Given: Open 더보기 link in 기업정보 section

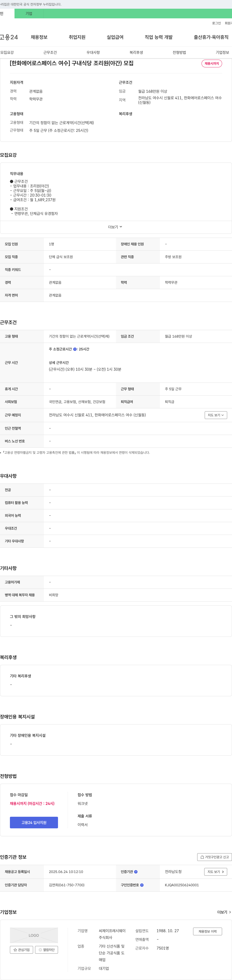Looking at the screenshot, I should click(224, 912).
